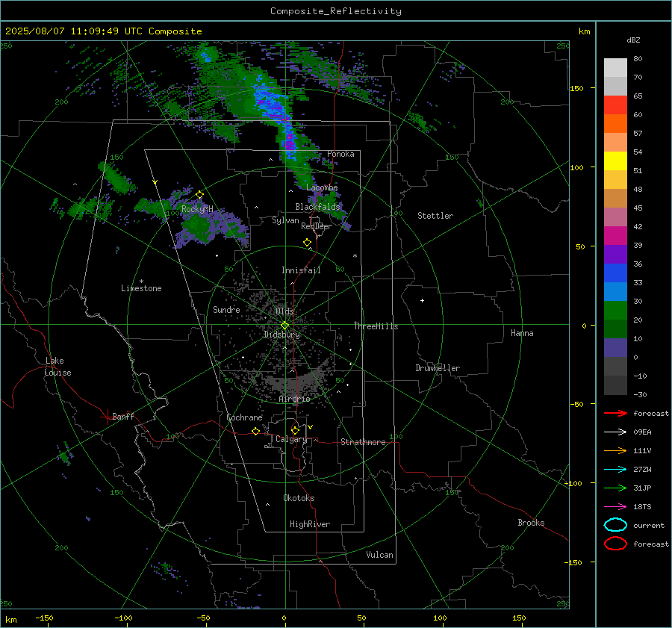Click the ThreeHills city label
This screenshot has width=672, height=628.
[x=376, y=326]
